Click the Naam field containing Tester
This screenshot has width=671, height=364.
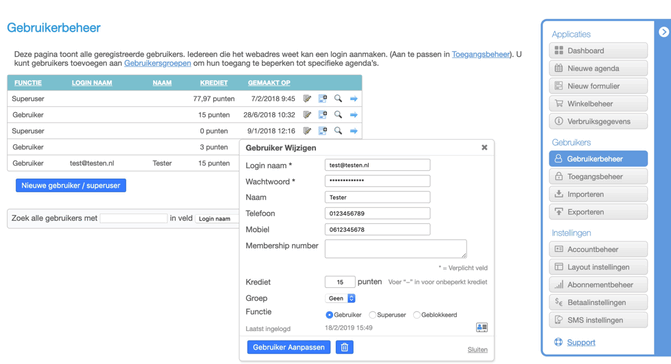377,197
